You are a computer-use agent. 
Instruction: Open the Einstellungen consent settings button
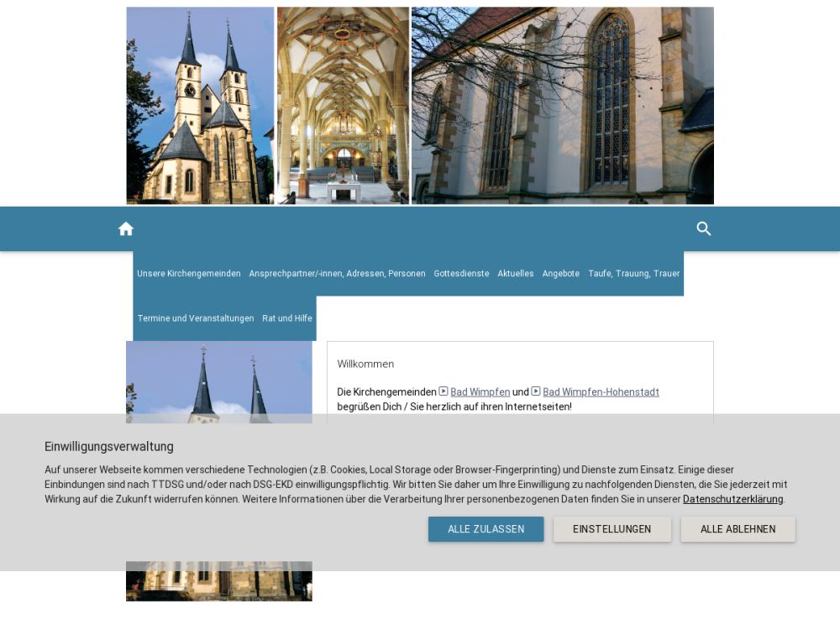pyautogui.click(x=612, y=529)
